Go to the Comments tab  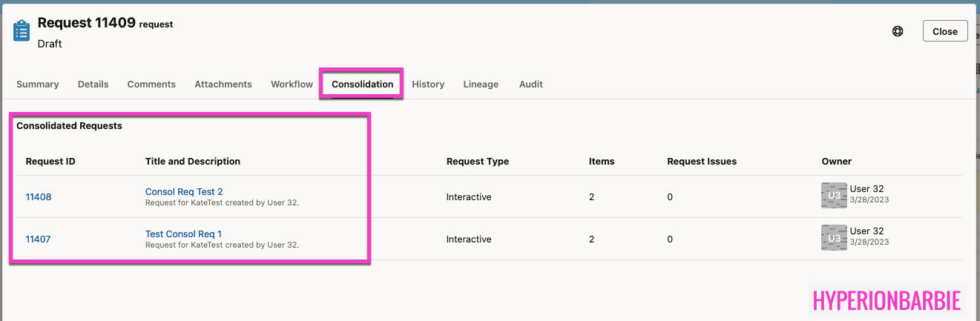point(151,85)
